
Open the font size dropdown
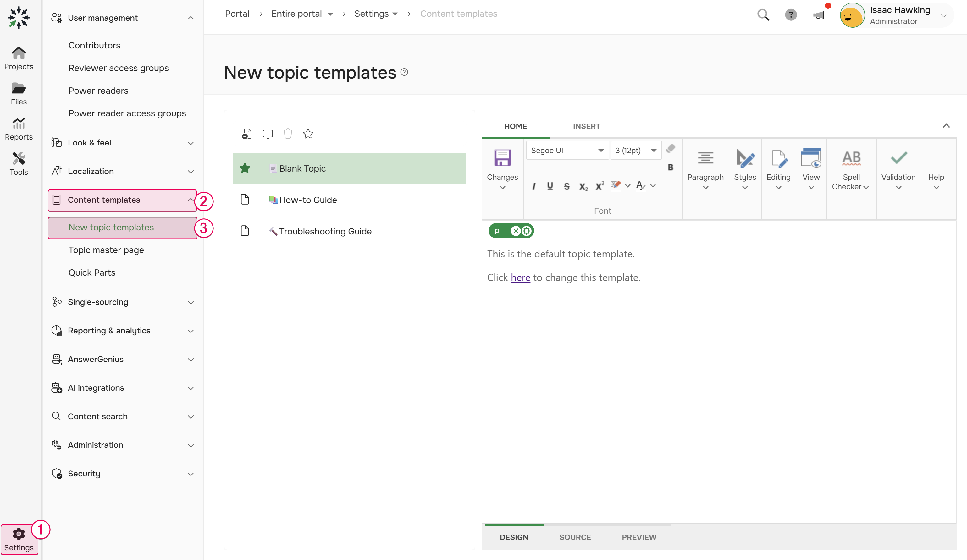pyautogui.click(x=654, y=150)
